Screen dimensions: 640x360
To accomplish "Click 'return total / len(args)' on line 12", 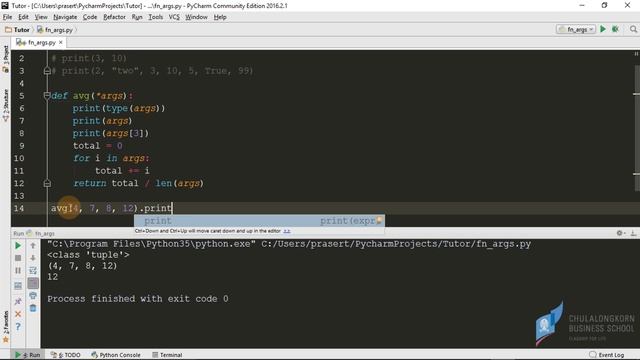I will [x=138, y=183].
